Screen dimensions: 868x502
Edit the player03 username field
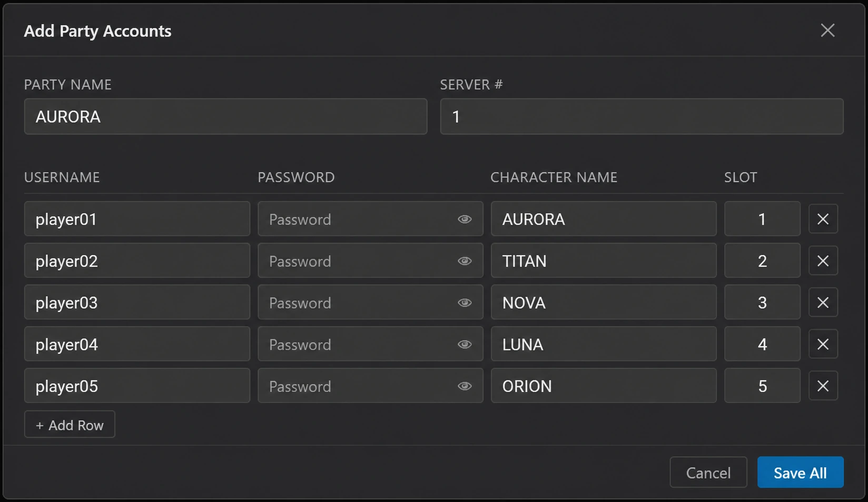coord(137,302)
